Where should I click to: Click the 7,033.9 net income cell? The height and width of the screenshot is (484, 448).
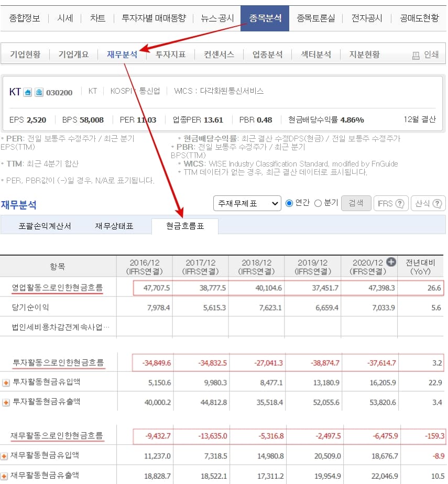(x=384, y=308)
